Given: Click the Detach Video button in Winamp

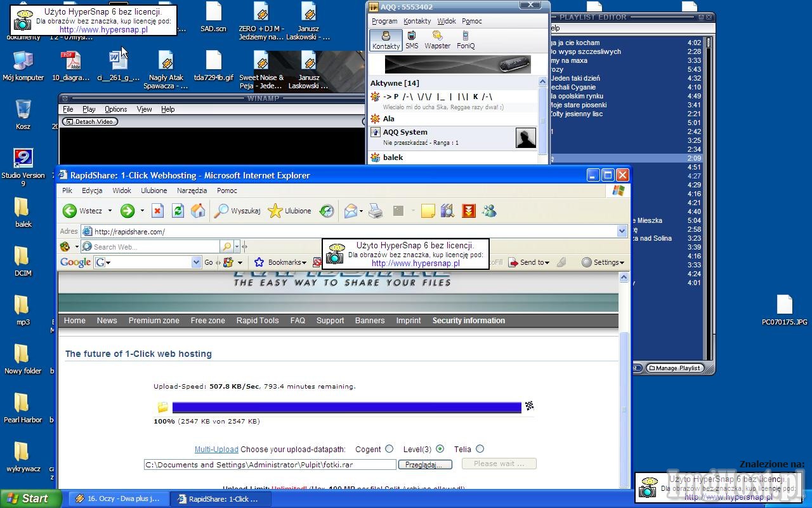Looking at the screenshot, I should coord(90,121).
